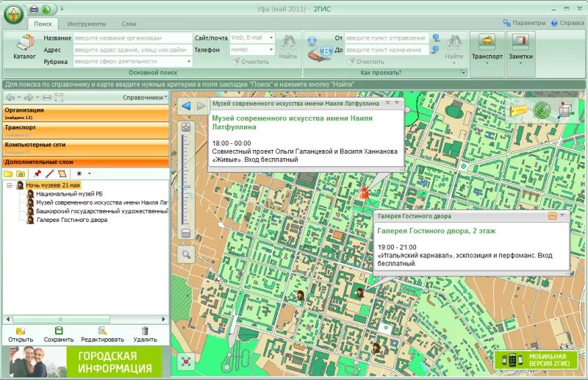Viewport: 588px width, 380px height.
Task: Open the Компьютерные сети section header
Action: (86, 148)
